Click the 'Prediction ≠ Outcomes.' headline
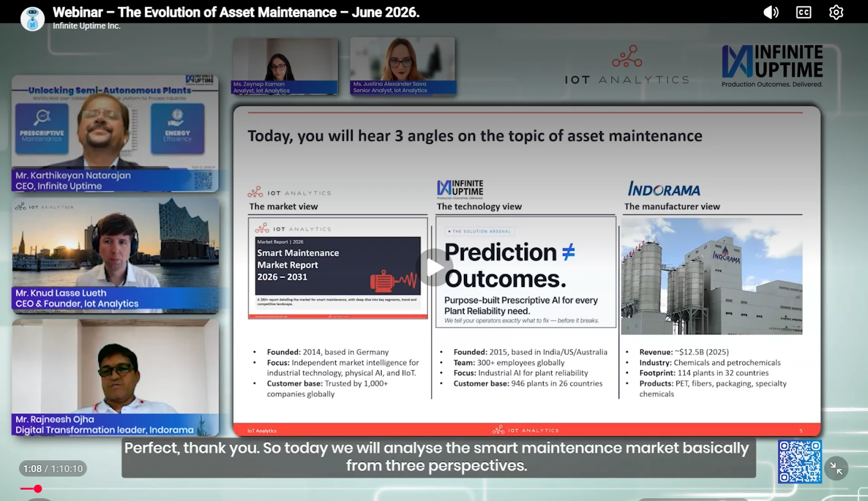The height and width of the screenshot is (501, 868). point(509,265)
